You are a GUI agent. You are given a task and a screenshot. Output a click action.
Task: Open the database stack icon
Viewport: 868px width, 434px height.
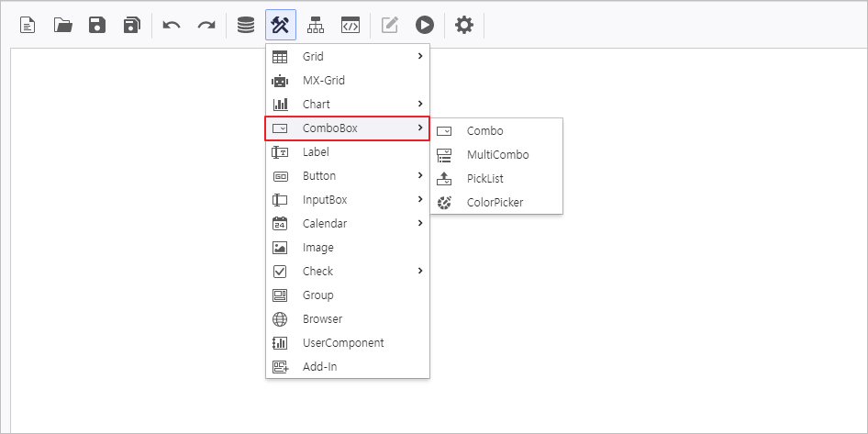(x=246, y=26)
